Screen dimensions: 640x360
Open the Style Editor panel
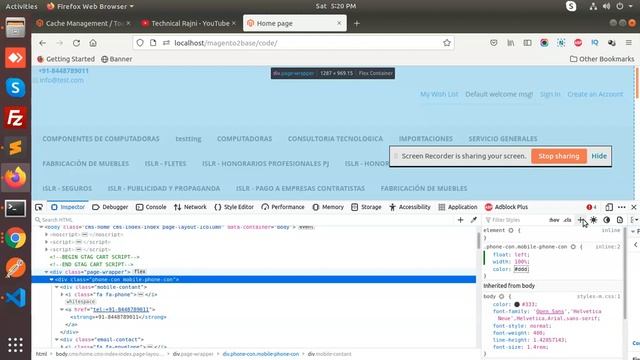tap(234, 207)
